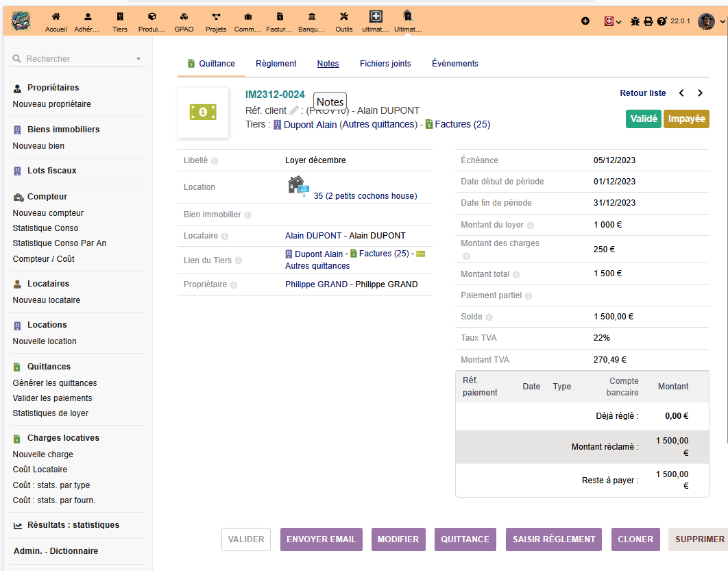Click the Paiement partiel info icon

point(529,296)
